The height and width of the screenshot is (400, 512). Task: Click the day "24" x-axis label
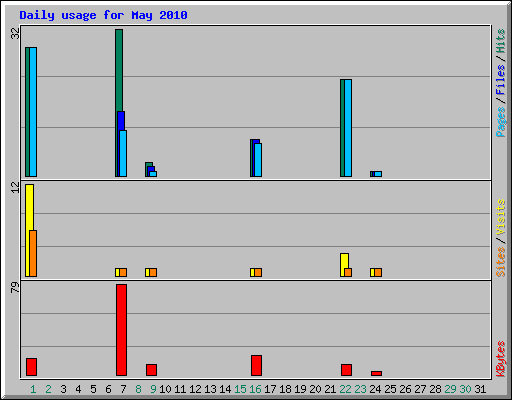375,389
